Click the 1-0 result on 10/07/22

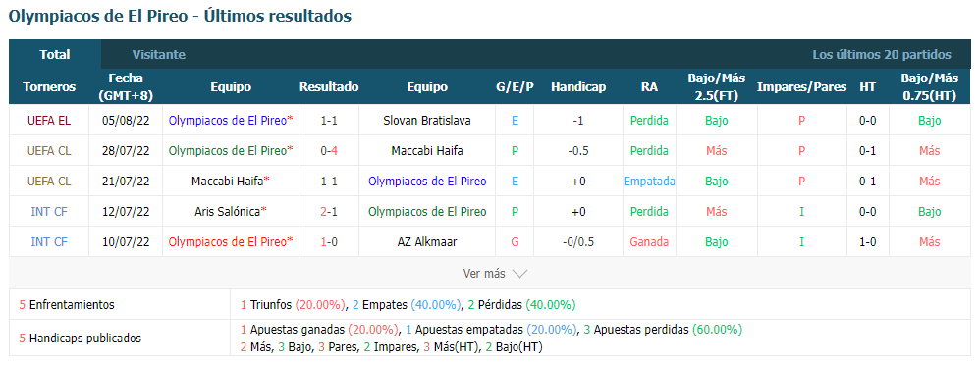tap(329, 242)
